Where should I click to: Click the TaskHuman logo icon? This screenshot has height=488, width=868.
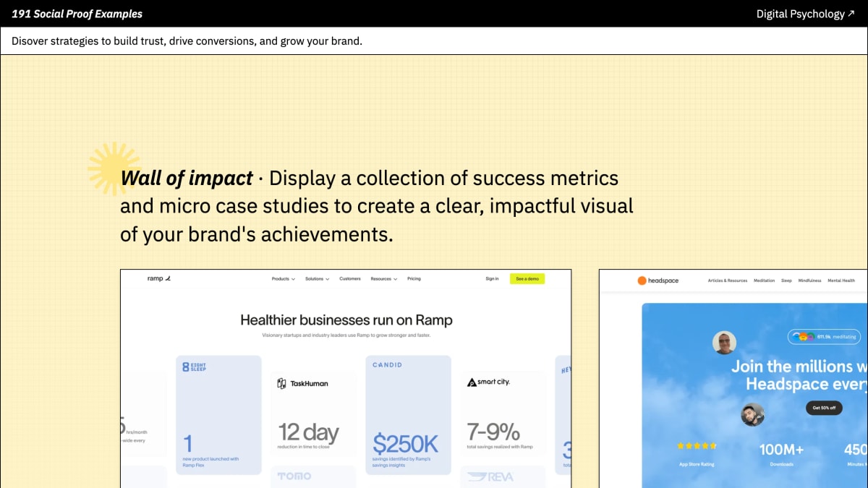282,383
